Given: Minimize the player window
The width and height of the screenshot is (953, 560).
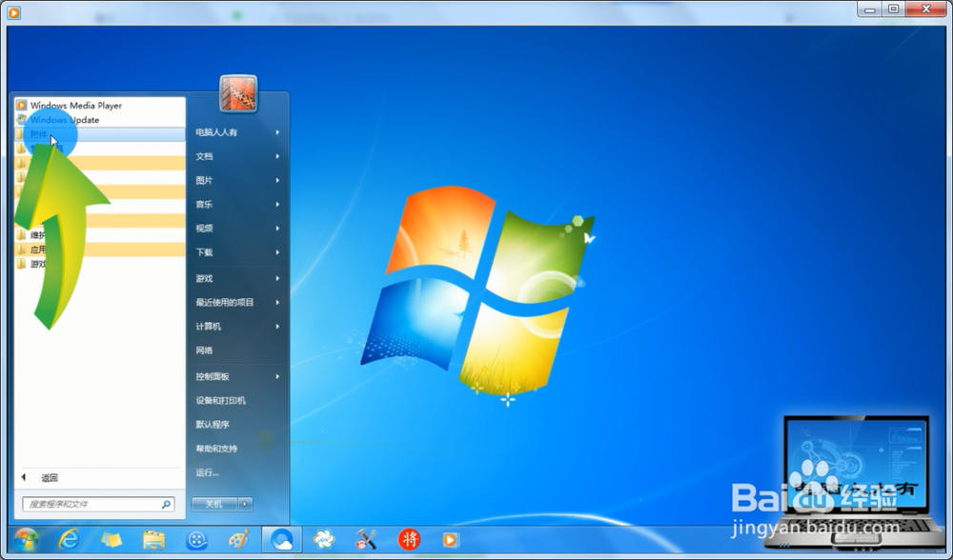Looking at the screenshot, I should tap(870, 10).
